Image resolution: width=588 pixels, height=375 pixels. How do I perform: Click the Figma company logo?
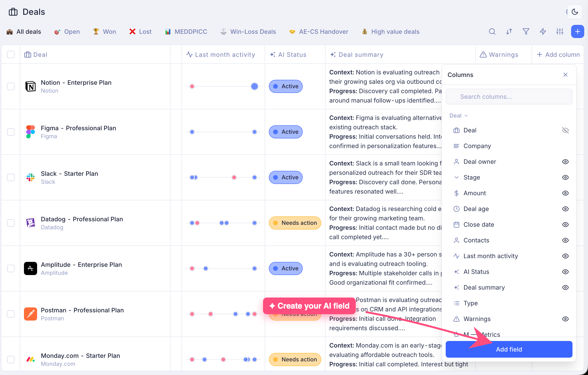click(x=31, y=132)
